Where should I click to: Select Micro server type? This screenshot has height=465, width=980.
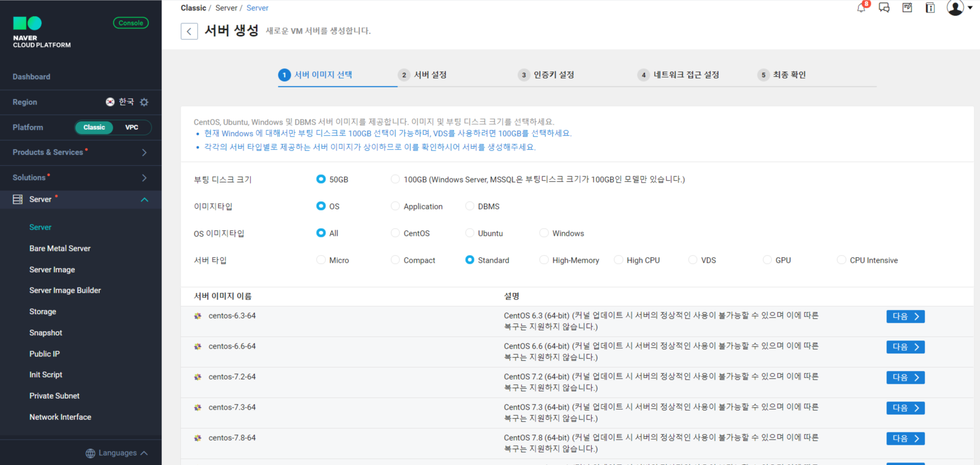click(x=321, y=260)
